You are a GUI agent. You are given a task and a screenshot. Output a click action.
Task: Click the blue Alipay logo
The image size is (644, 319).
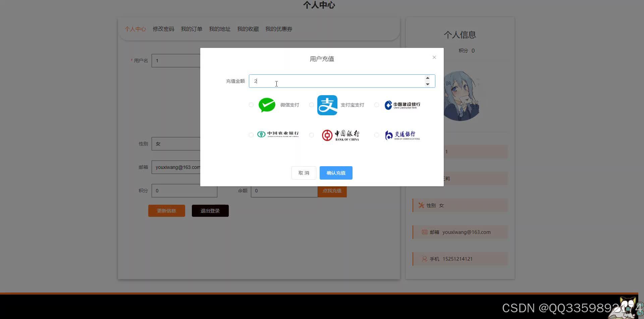(327, 105)
